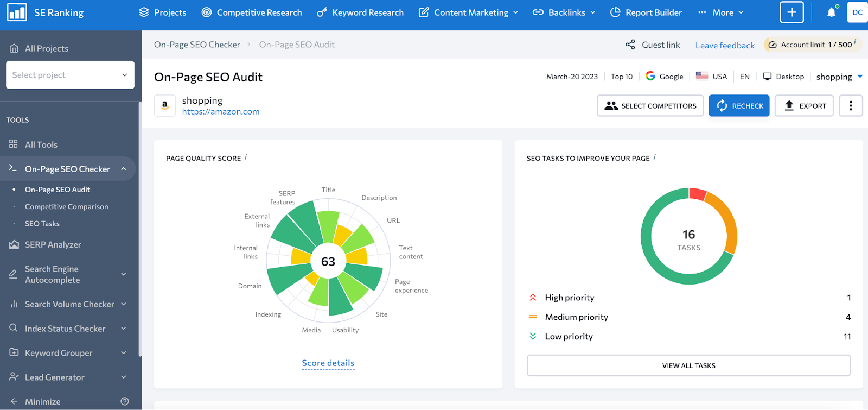Viewport: 868px width, 410px height.
Task: Open the More menu in top bar
Action: (721, 12)
